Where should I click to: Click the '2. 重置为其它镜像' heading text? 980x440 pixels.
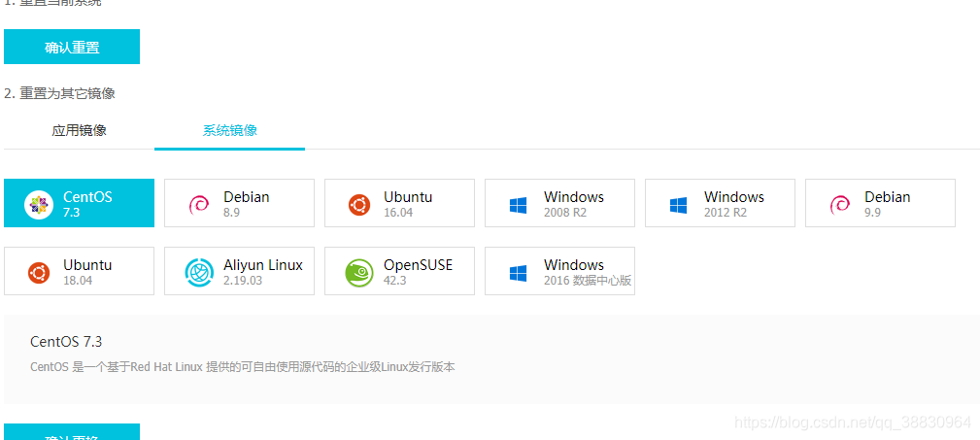click(59, 94)
